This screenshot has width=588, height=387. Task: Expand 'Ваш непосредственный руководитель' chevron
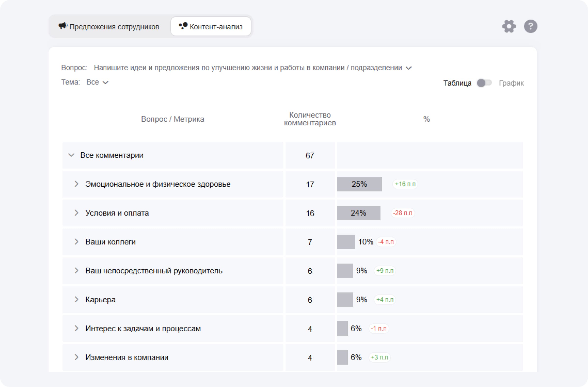[x=76, y=271]
